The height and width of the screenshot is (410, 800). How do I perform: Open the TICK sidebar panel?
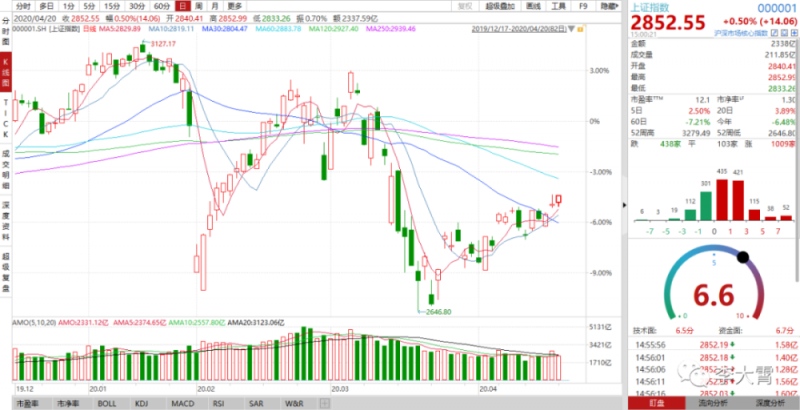[x=7, y=117]
